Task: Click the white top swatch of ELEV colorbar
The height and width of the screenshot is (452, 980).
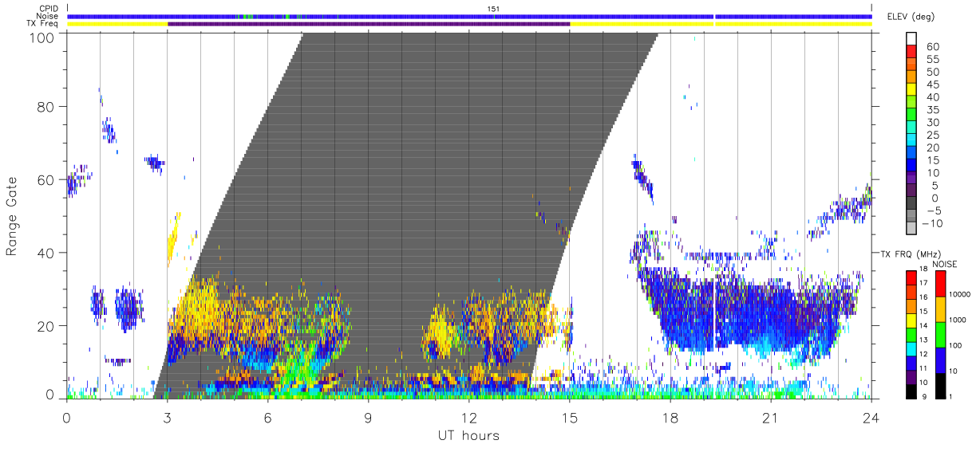Action: tap(911, 38)
